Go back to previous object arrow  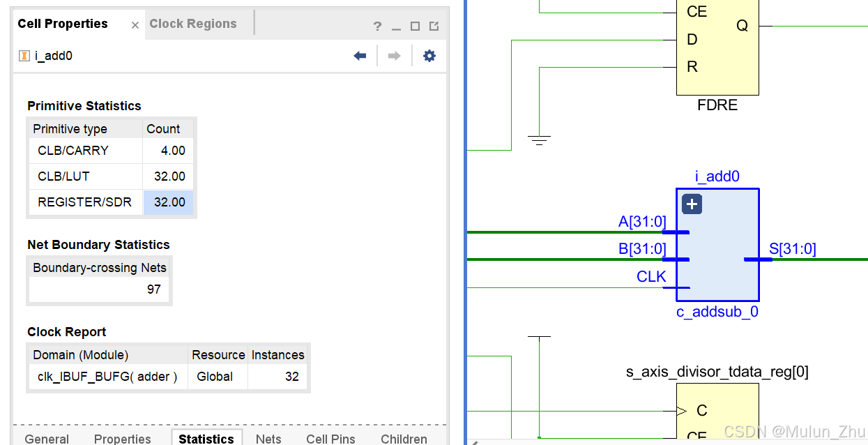click(x=360, y=56)
